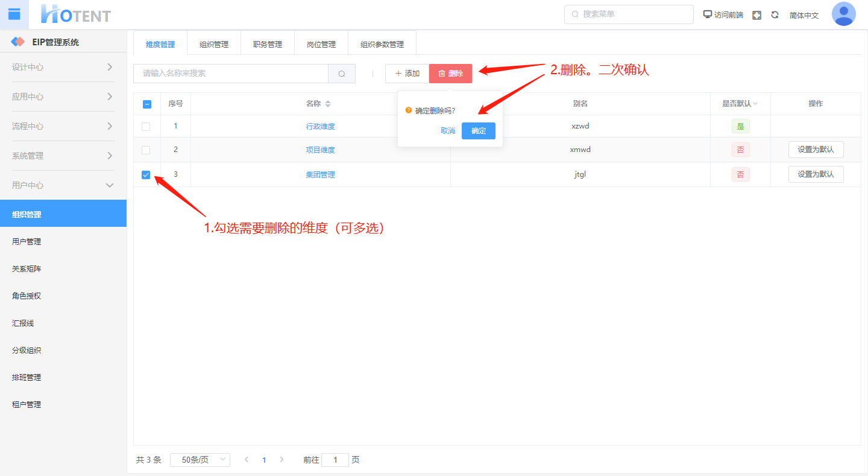Click the refresh icon in top bar

tap(775, 15)
